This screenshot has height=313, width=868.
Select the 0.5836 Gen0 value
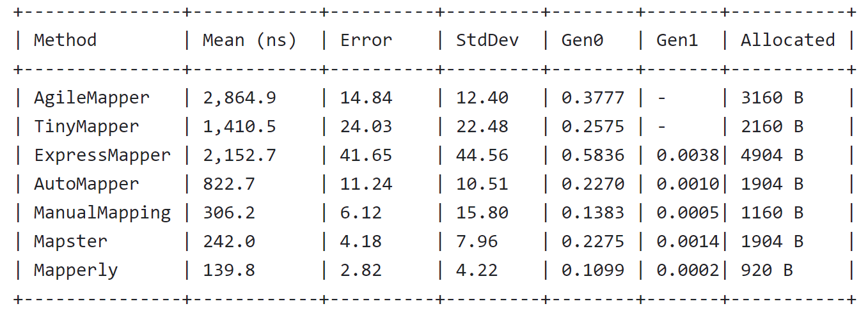(593, 156)
